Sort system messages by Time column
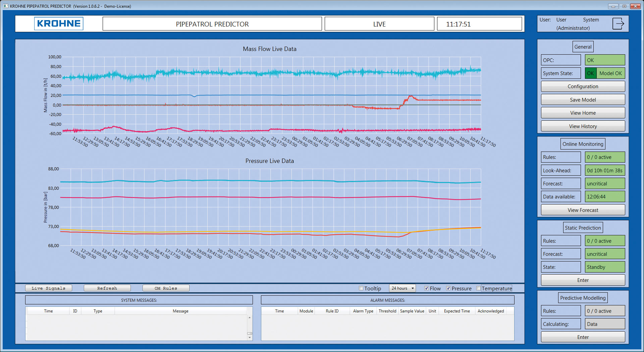Viewport: 644px width, 352px height. (x=48, y=311)
